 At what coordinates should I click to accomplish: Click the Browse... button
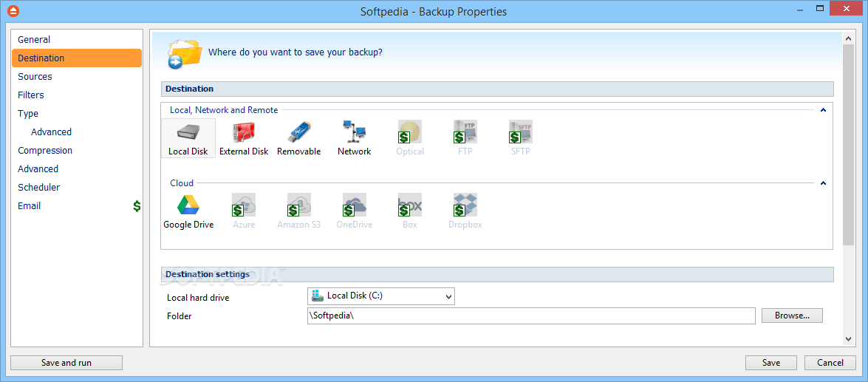pos(792,316)
